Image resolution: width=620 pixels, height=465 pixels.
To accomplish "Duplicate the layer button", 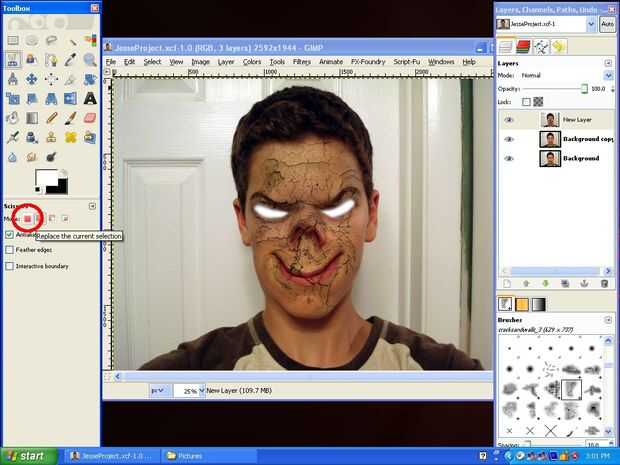I will 565,284.
